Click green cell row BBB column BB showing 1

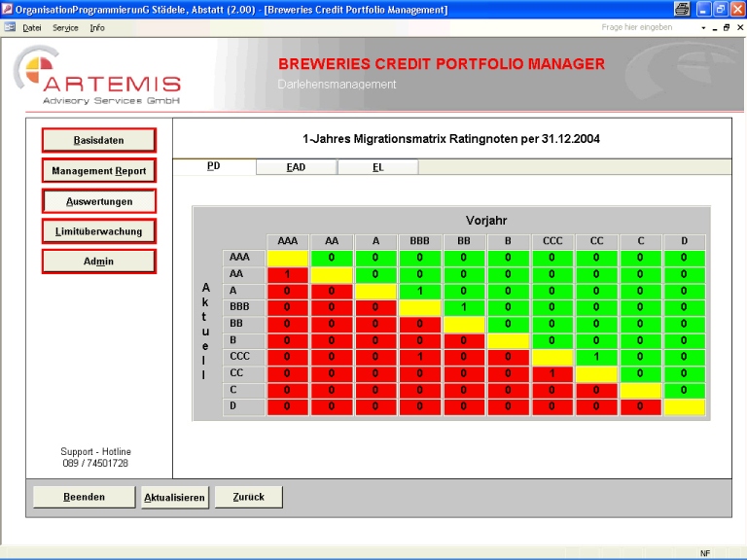464,307
